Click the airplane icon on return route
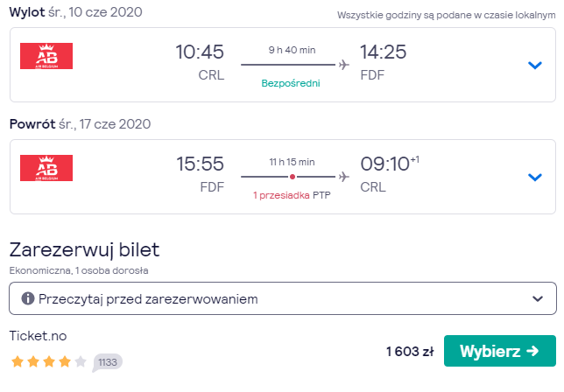Image resolution: width=564 pixels, height=392 pixels. (x=344, y=177)
